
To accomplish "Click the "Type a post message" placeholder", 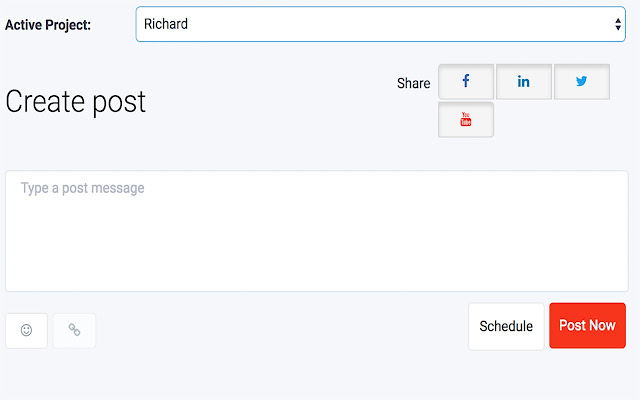I will coord(82,188).
